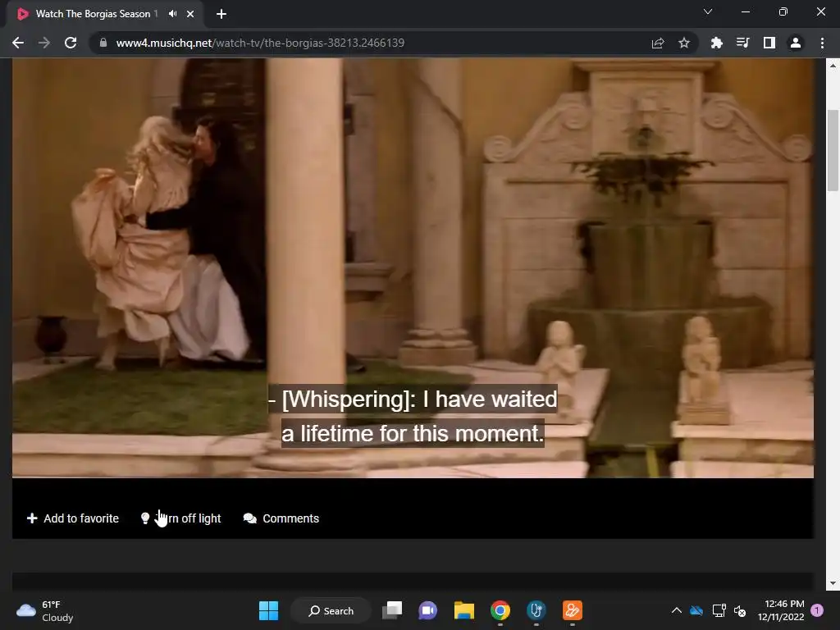Toggle the browser side panel
Viewport: 840px width, 630px height.
coord(769,43)
